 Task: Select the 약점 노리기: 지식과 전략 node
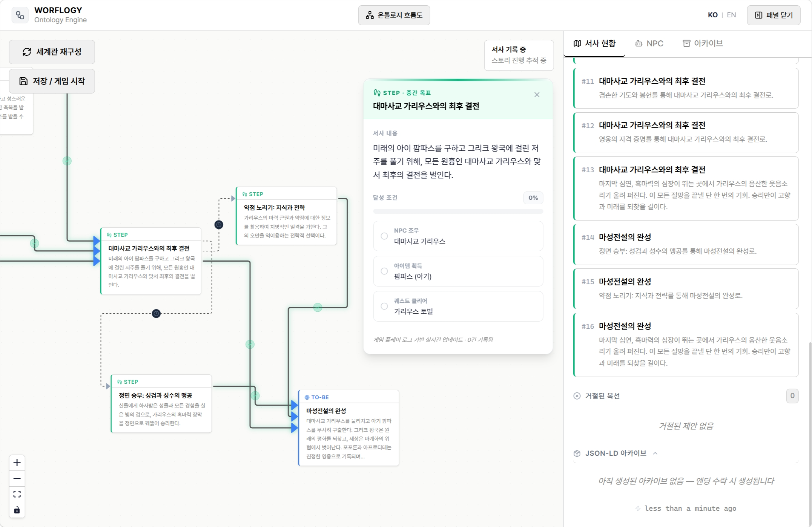point(286,216)
